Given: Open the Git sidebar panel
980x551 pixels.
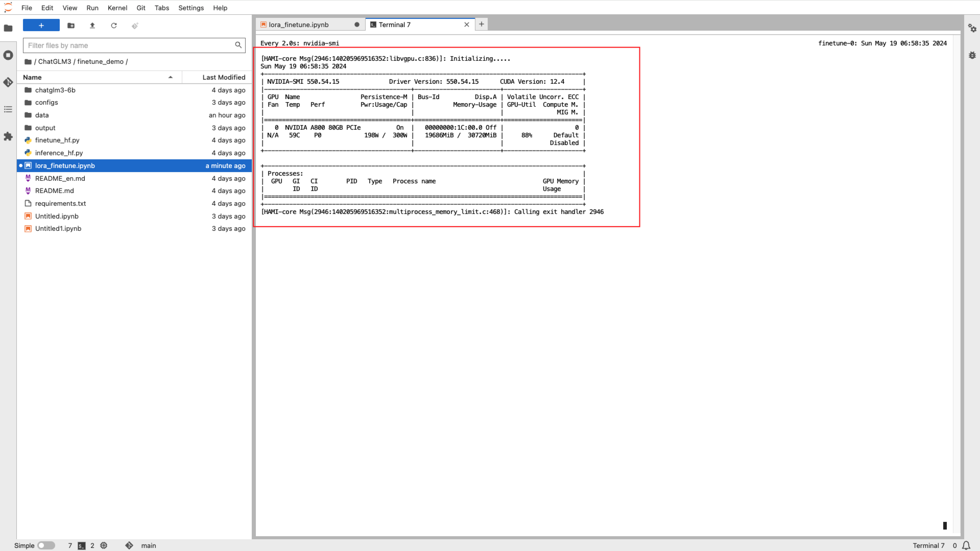Looking at the screenshot, I should [8, 82].
